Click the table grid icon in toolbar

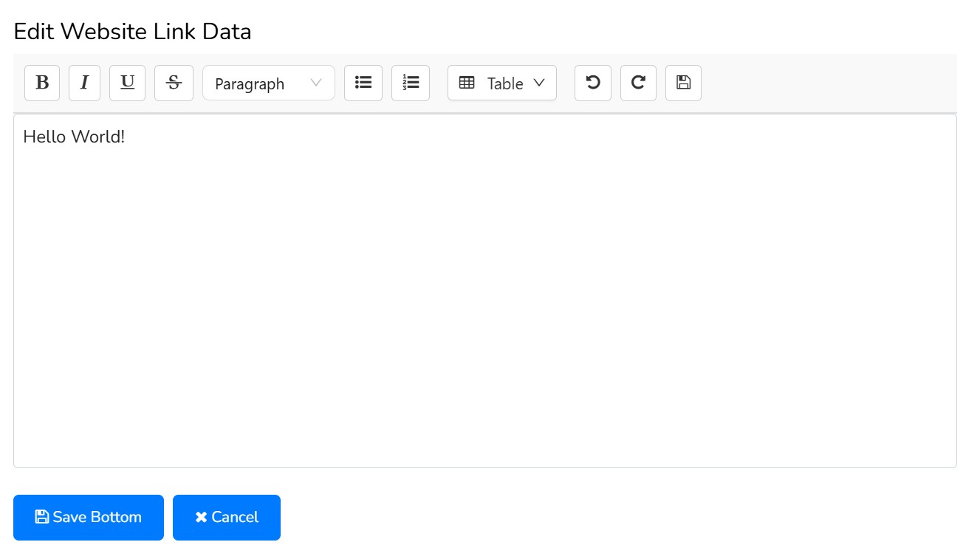467,83
